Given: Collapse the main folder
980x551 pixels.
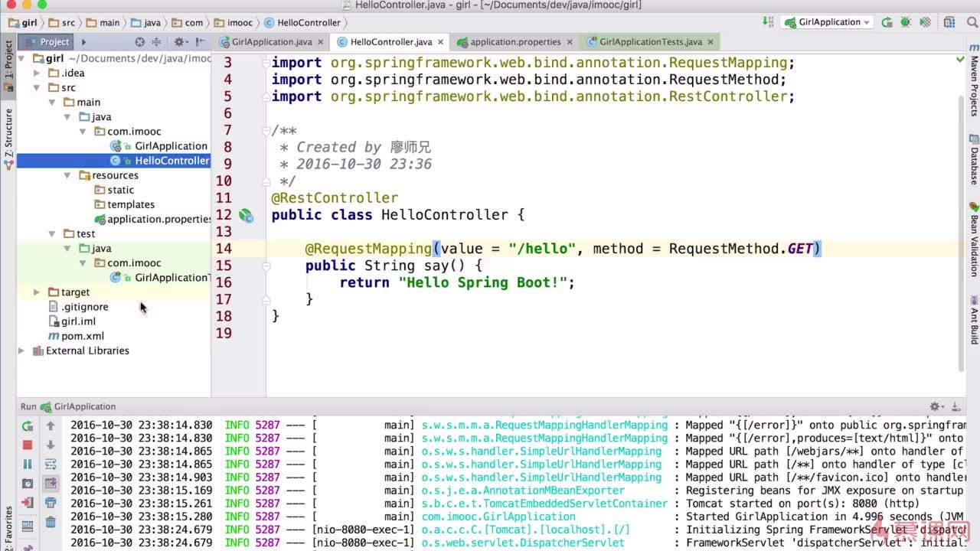Looking at the screenshot, I should [x=52, y=102].
